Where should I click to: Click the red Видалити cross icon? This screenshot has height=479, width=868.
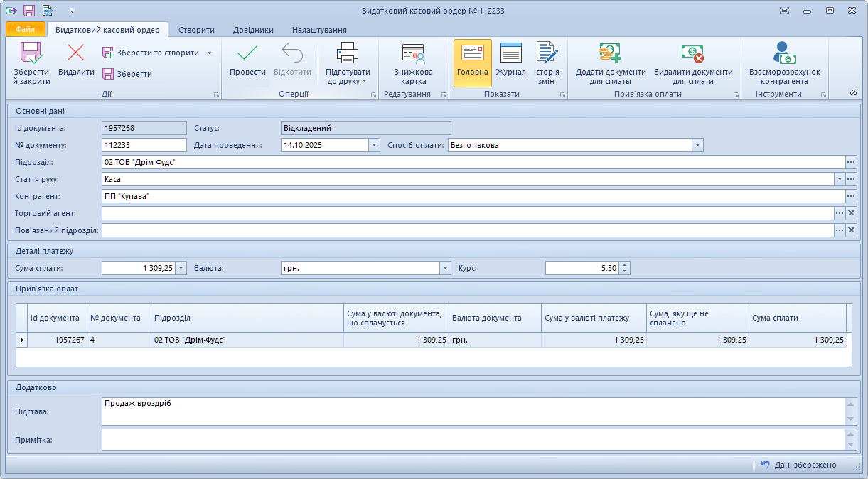click(x=75, y=54)
